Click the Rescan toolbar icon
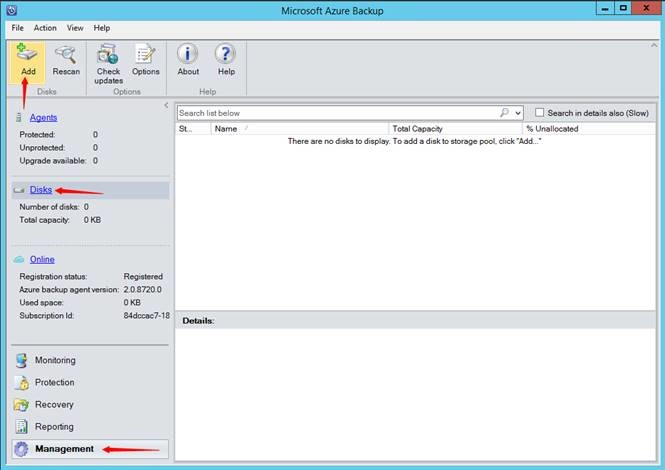 (66, 59)
